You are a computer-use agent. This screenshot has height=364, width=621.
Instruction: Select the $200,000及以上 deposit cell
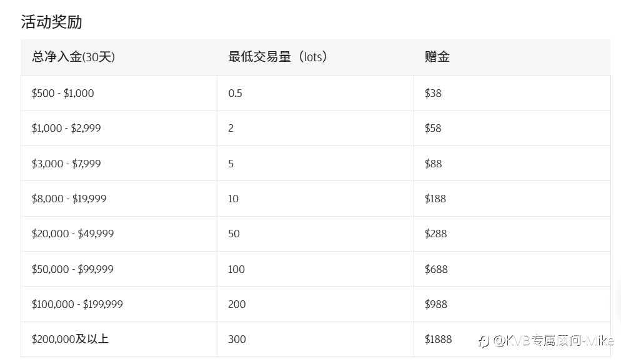(x=119, y=339)
